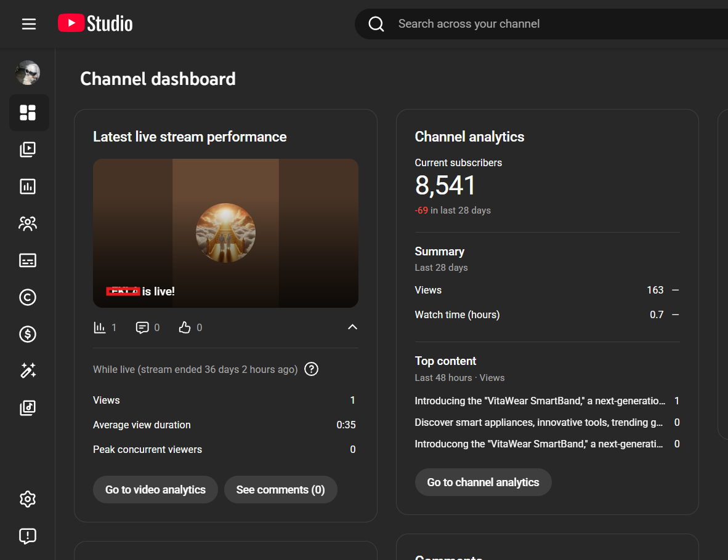Image resolution: width=728 pixels, height=560 pixels.
Task: Open the channel profile avatar
Action: click(x=28, y=73)
